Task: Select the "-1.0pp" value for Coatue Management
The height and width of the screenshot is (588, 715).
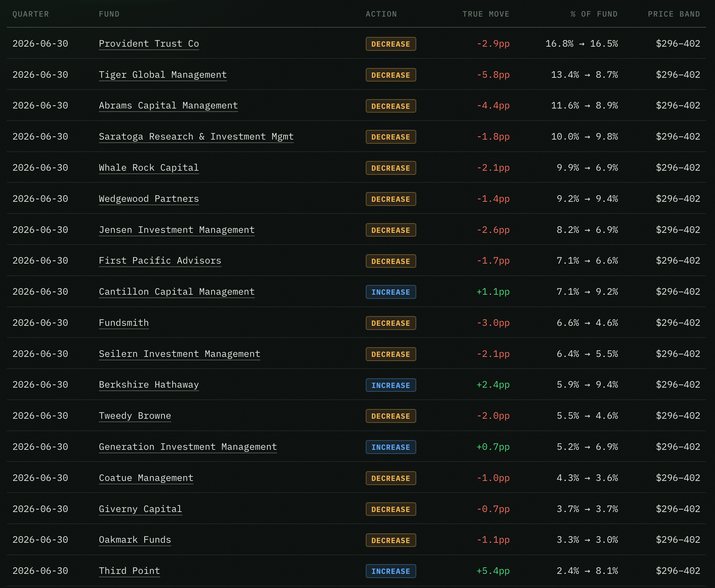Action: click(x=493, y=478)
